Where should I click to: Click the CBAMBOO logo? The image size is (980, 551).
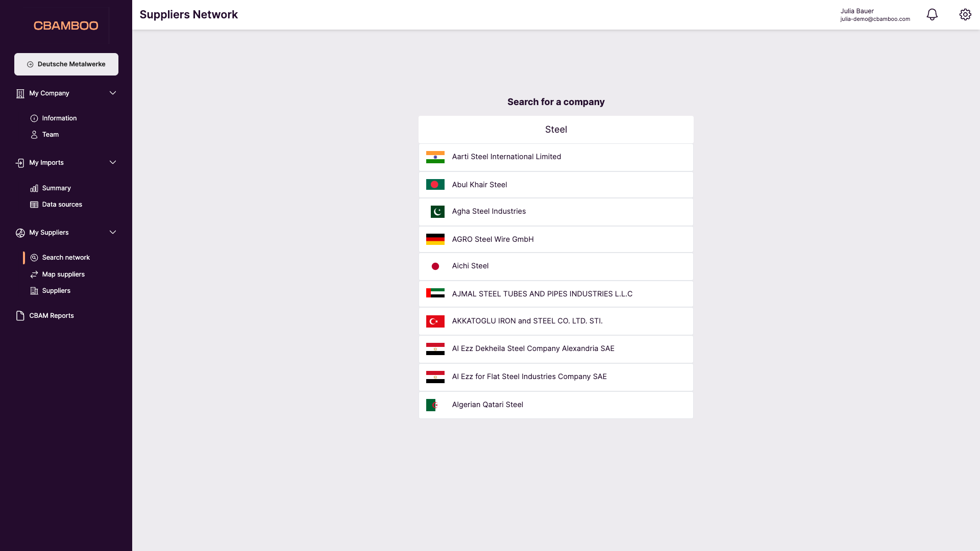pyautogui.click(x=66, y=25)
